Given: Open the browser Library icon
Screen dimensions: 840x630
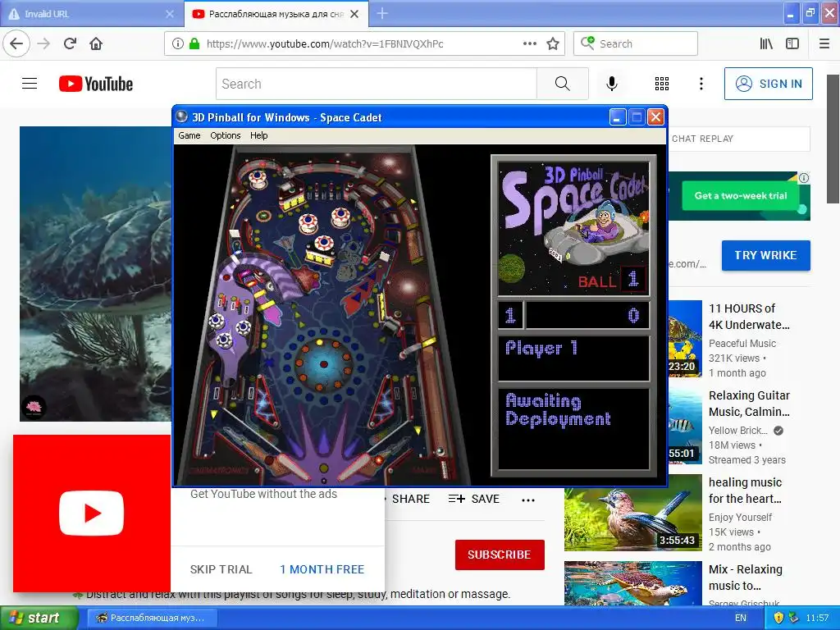Looking at the screenshot, I should click(766, 43).
